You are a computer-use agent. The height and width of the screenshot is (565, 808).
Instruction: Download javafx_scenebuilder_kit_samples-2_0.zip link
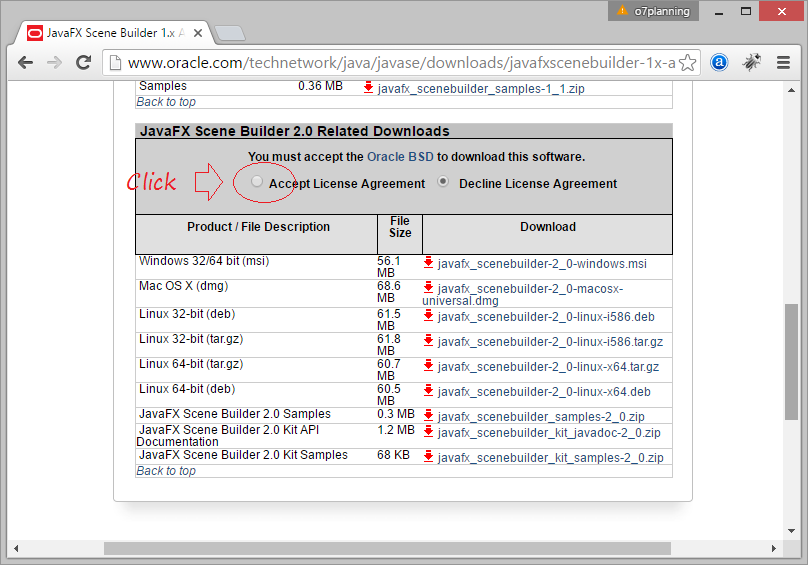click(x=550, y=458)
